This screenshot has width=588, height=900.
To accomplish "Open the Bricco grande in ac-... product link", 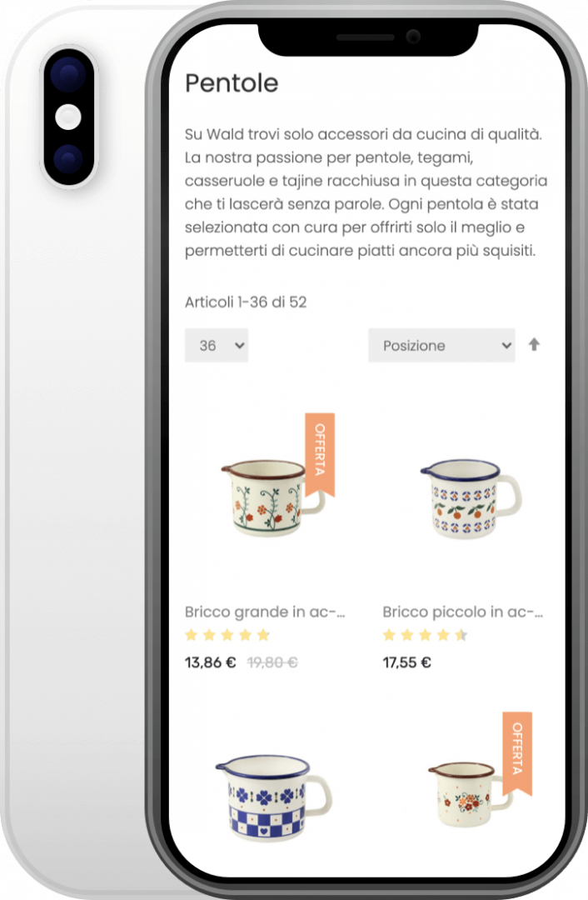I will tap(265, 612).
